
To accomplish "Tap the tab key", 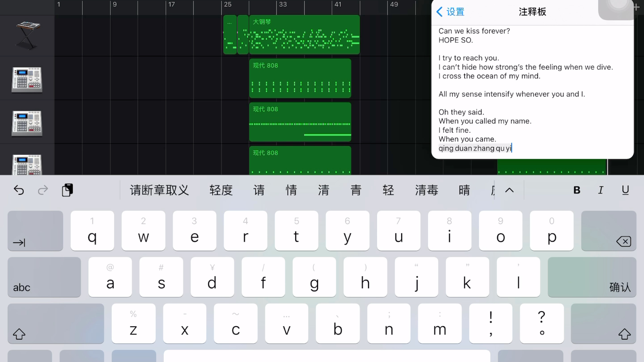I will tap(35, 231).
